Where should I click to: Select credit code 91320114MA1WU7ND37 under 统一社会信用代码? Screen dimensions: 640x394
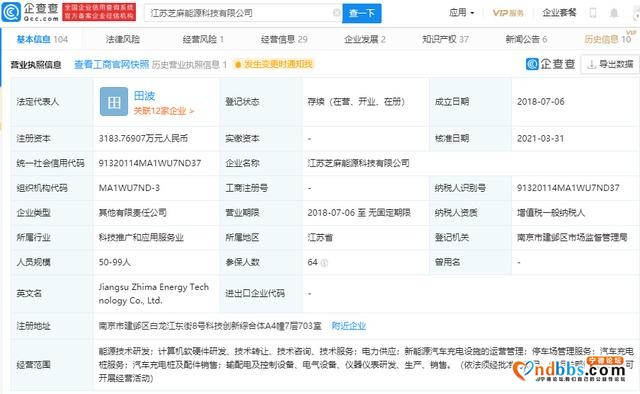point(150,163)
